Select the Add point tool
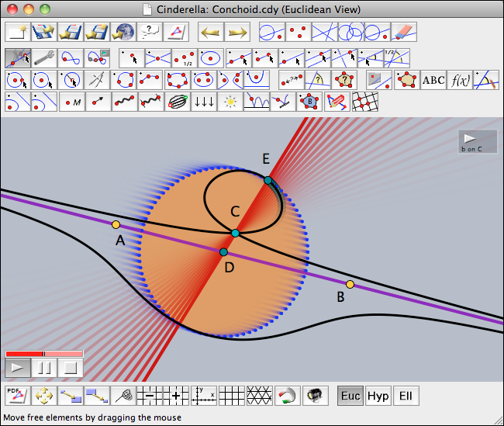504x426 pixels. click(132, 58)
